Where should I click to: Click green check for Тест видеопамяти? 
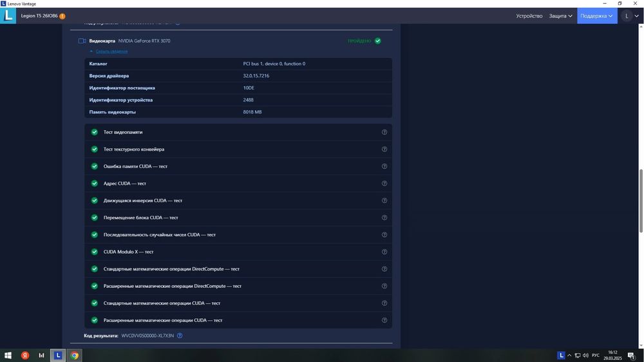(95, 132)
